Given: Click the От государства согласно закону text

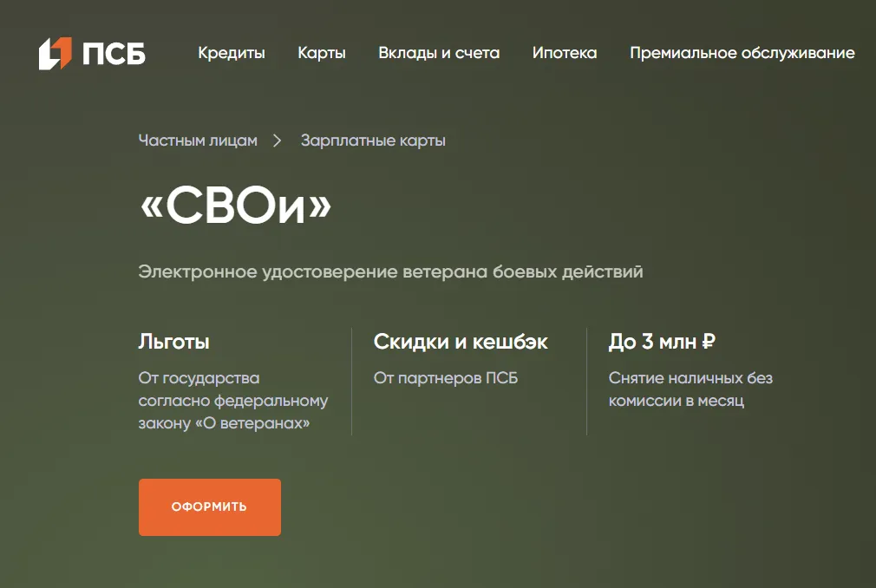Looking at the screenshot, I should [233, 401].
